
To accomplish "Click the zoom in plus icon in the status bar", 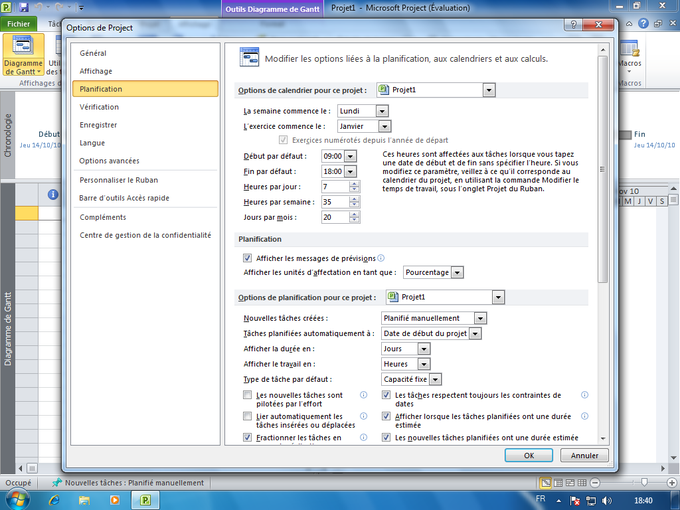I will point(672,482).
